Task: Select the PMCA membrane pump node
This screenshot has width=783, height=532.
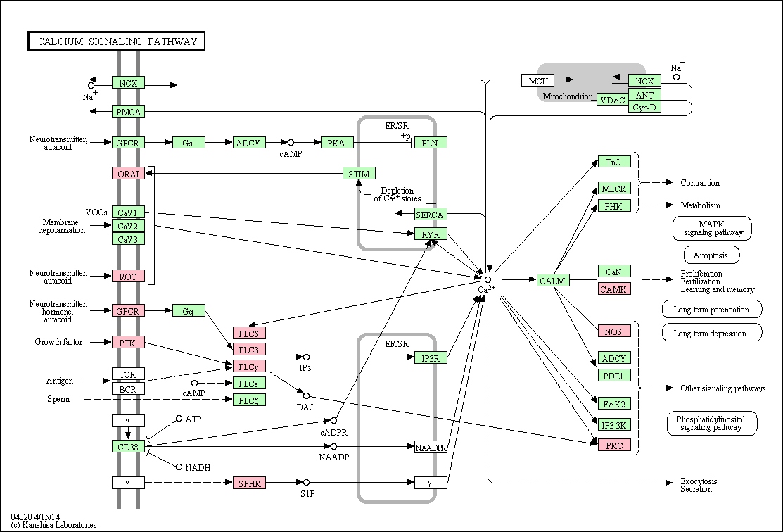Action: tap(128, 111)
